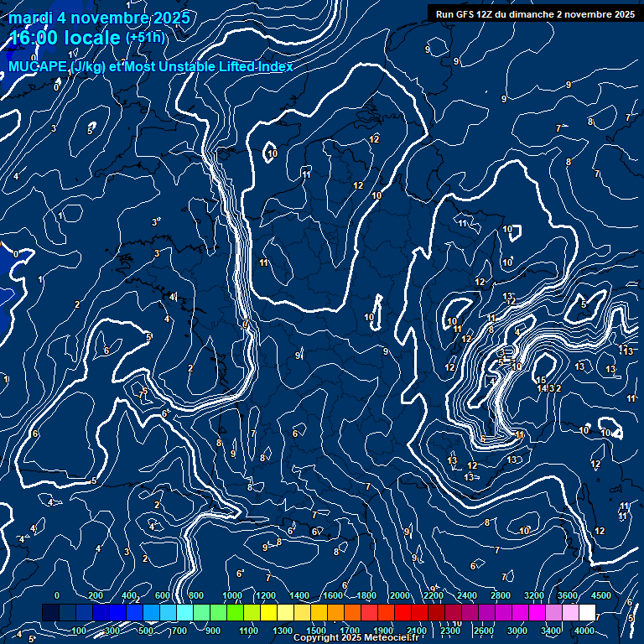
Task: Click the legend label '2000'
Action: 400,595
